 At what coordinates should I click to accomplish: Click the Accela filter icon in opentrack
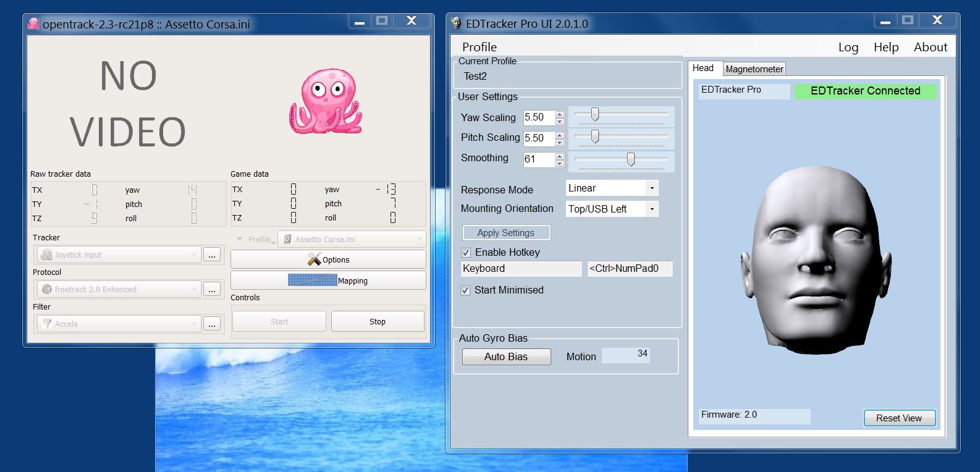point(47,324)
